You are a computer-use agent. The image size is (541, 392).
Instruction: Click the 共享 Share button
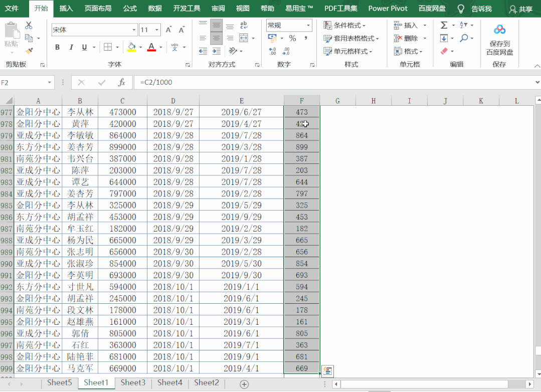coord(521,9)
